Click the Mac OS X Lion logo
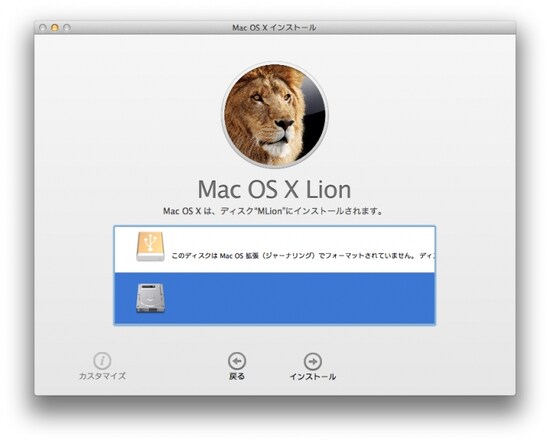The width and height of the screenshot is (550, 443). point(275,114)
